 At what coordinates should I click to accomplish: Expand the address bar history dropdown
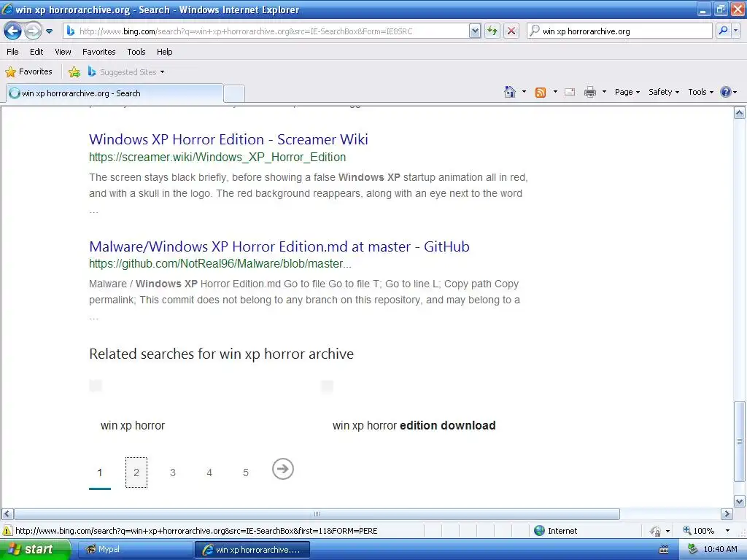click(474, 31)
